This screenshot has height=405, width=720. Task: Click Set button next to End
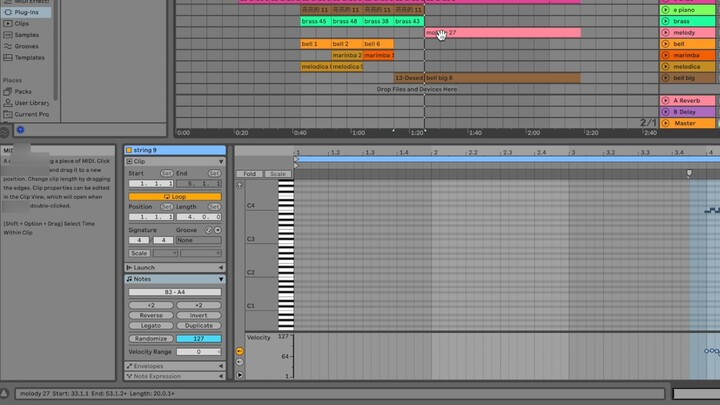(214, 173)
